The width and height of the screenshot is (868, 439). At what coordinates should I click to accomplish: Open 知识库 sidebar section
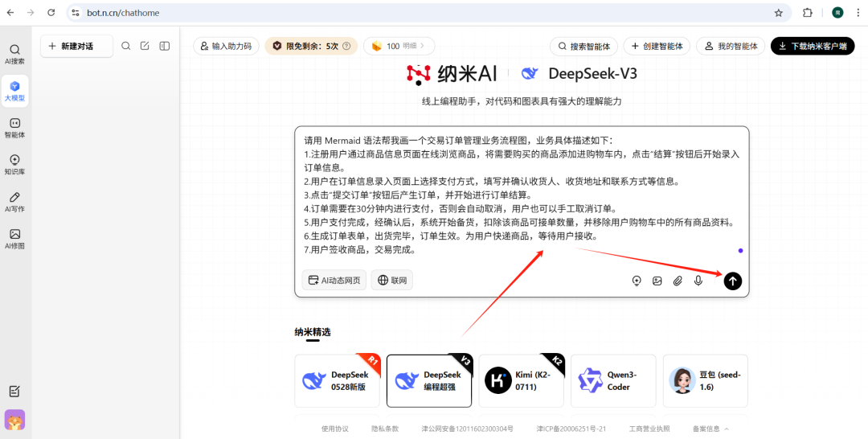click(x=15, y=165)
